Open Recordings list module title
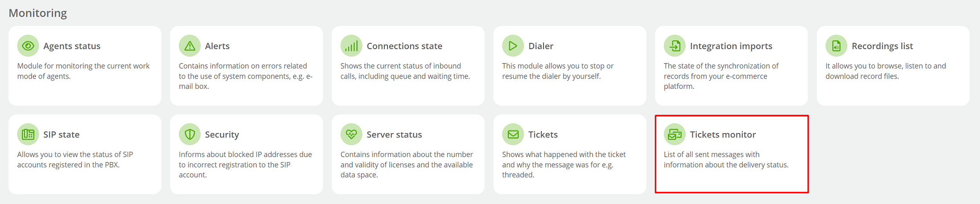The width and height of the screenshot is (980, 204). click(x=882, y=46)
